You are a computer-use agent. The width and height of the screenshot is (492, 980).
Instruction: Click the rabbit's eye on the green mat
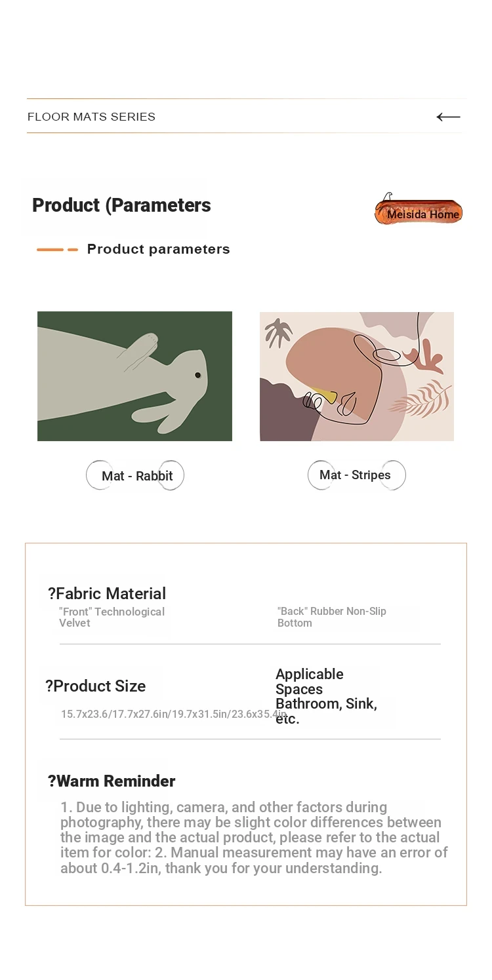(x=197, y=375)
